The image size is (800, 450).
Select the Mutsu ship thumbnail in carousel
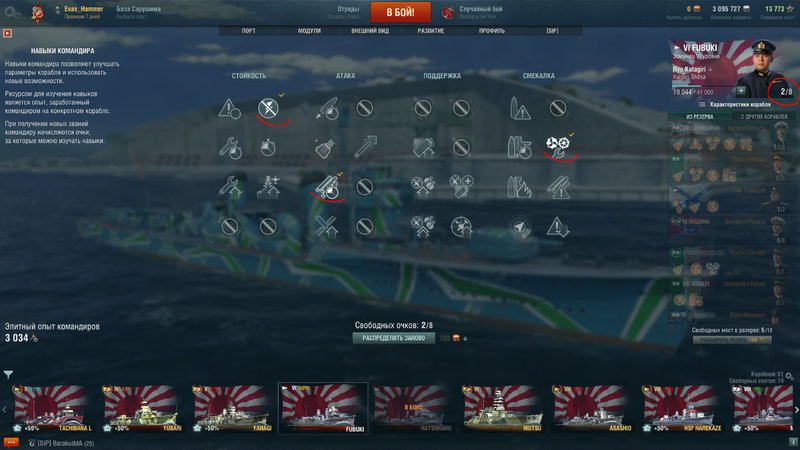pos(503,409)
